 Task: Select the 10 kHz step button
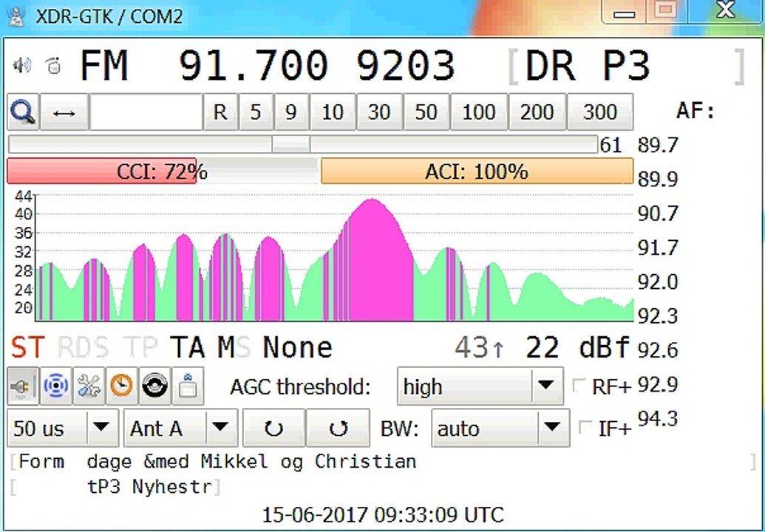click(333, 112)
